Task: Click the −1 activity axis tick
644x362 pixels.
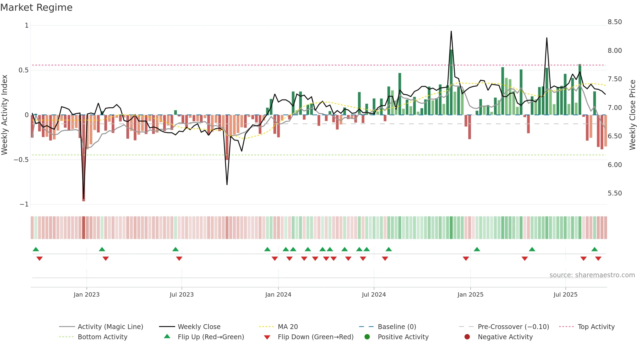Action: pos(24,204)
